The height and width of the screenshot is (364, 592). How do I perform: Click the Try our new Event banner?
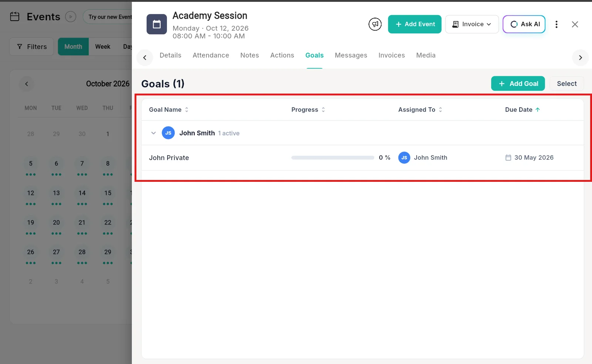coord(108,17)
